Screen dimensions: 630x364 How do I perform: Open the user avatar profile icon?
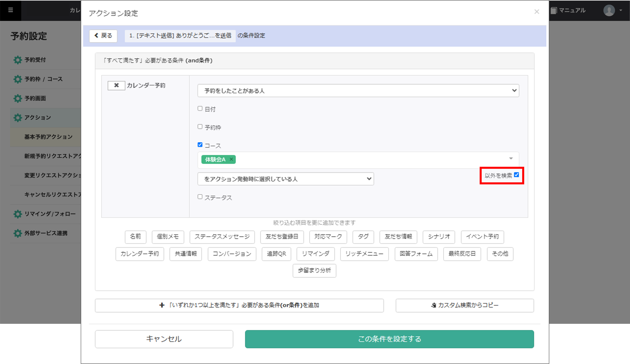point(609,10)
